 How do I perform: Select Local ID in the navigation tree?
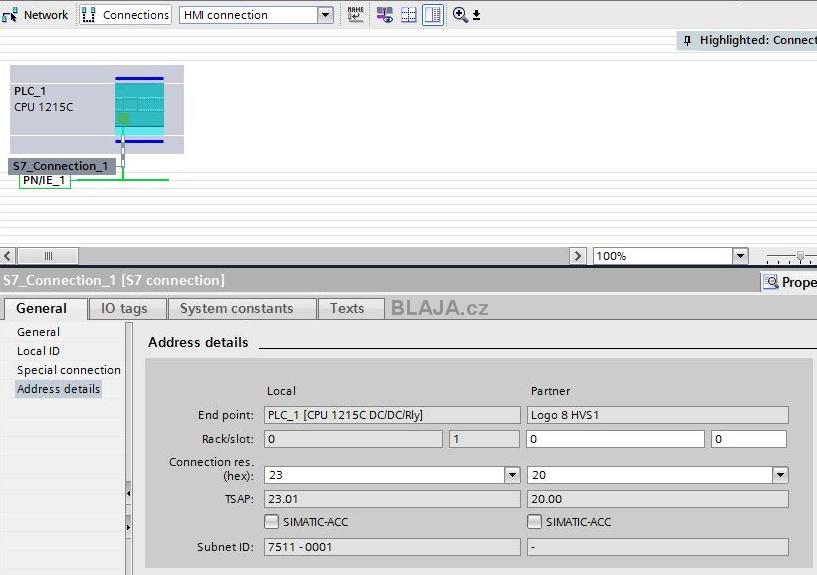pyautogui.click(x=38, y=351)
